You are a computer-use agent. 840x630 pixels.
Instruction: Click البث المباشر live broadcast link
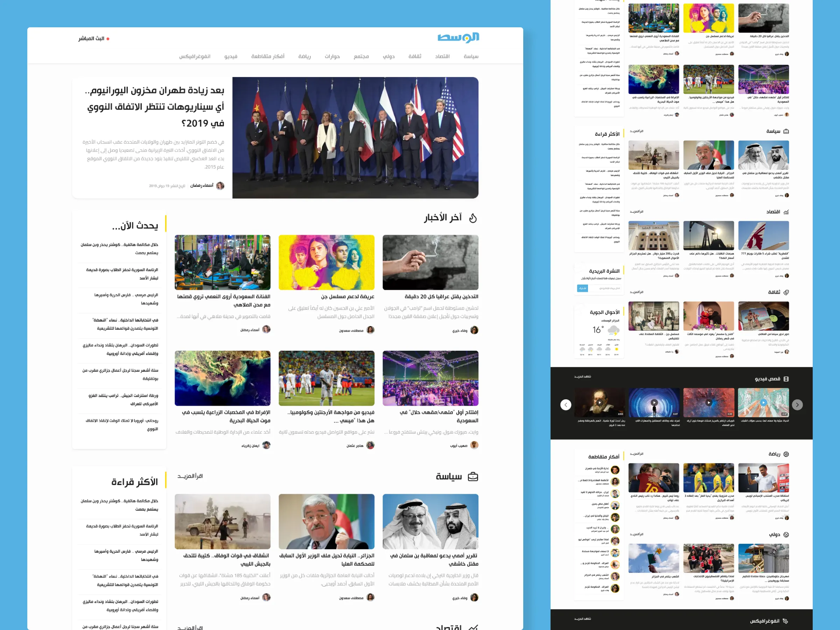click(91, 39)
